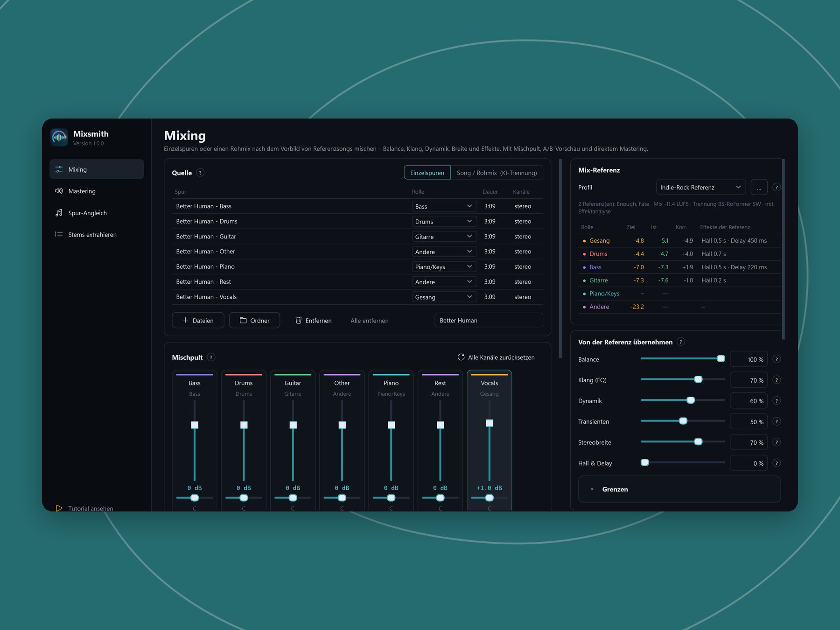Click help icon for Balance slider
The width and height of the screenshot is (840, 630).
coord(777,359)
